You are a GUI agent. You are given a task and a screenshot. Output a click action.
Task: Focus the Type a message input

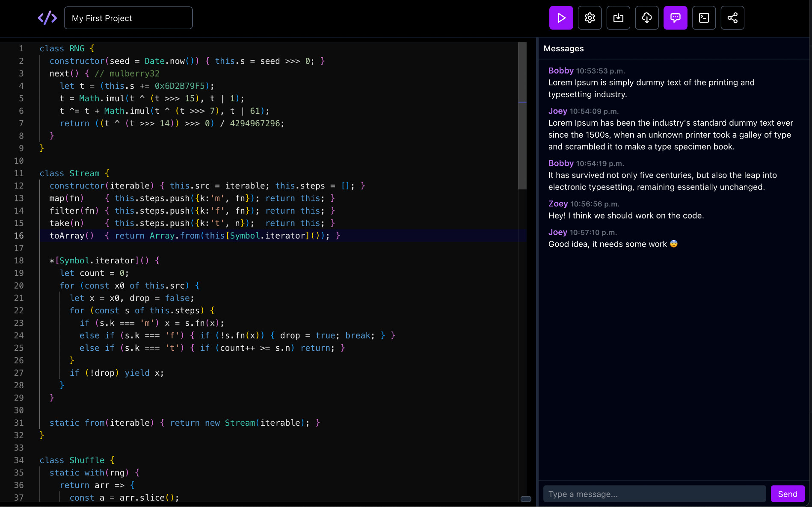[655, 494]
